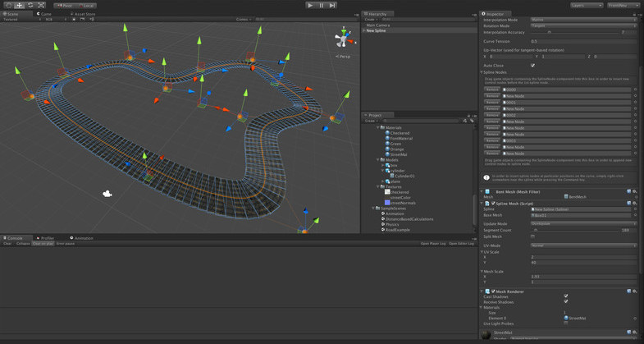Switch to the Game tab
The width and height of the screenshot is (644, 344).
pos(45,14)
